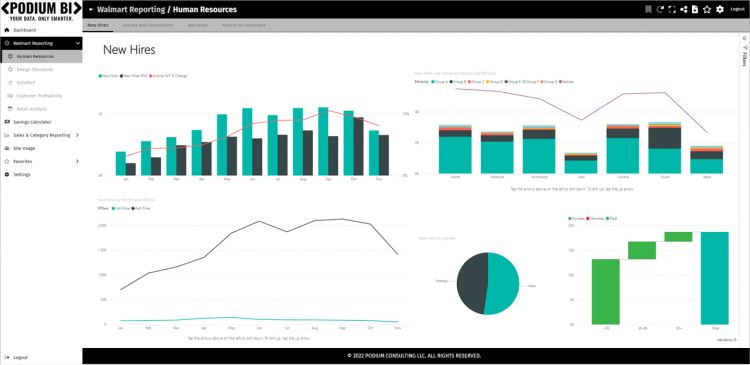Toggle New Hires legend item in bar chart
Image resolution: width=750 pixels, height=365 pixels.
coord(108,76)
